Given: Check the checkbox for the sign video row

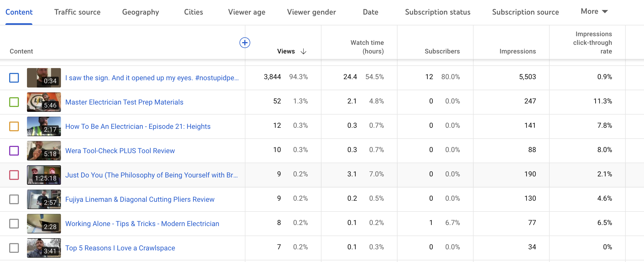Looking at the screenshot, I should [x=14, y=78].
